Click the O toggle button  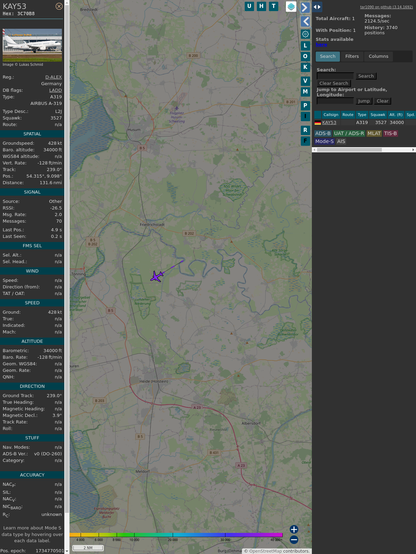point(305,56)
